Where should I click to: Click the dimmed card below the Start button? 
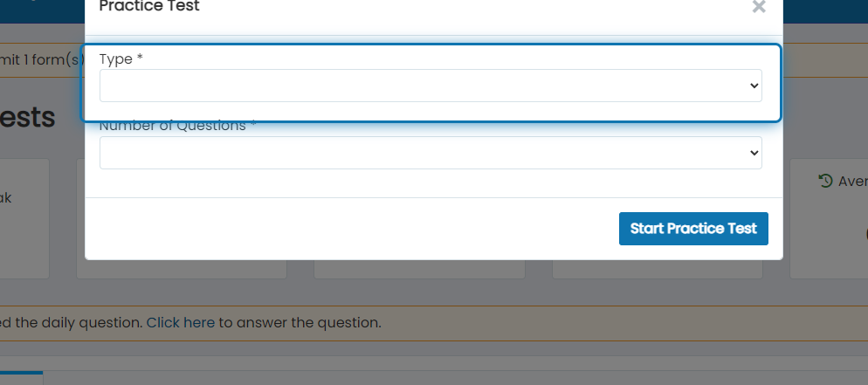(657, 270)
